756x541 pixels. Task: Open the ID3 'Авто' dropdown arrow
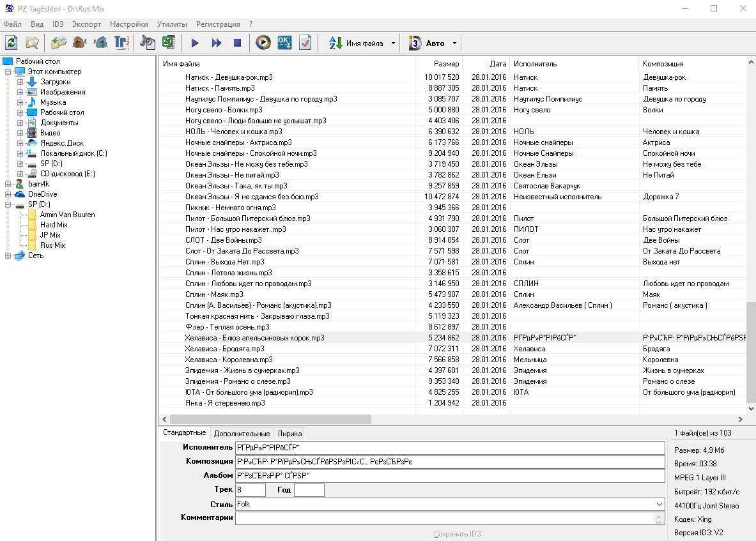454,43
